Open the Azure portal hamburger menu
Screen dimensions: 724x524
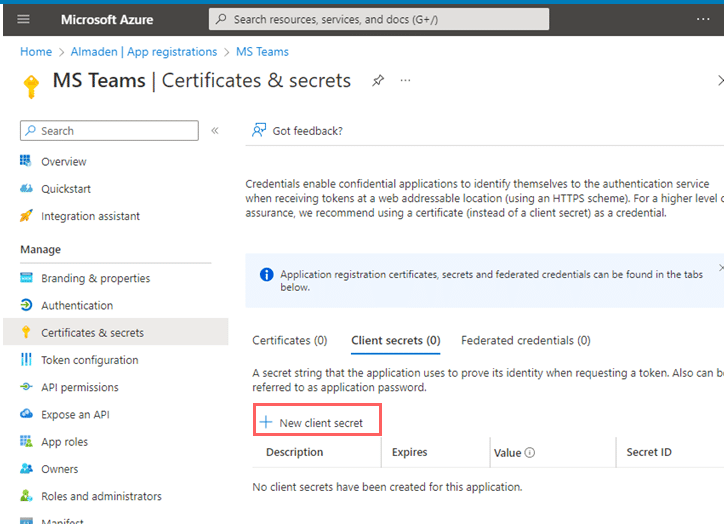(x=24, y=19)
